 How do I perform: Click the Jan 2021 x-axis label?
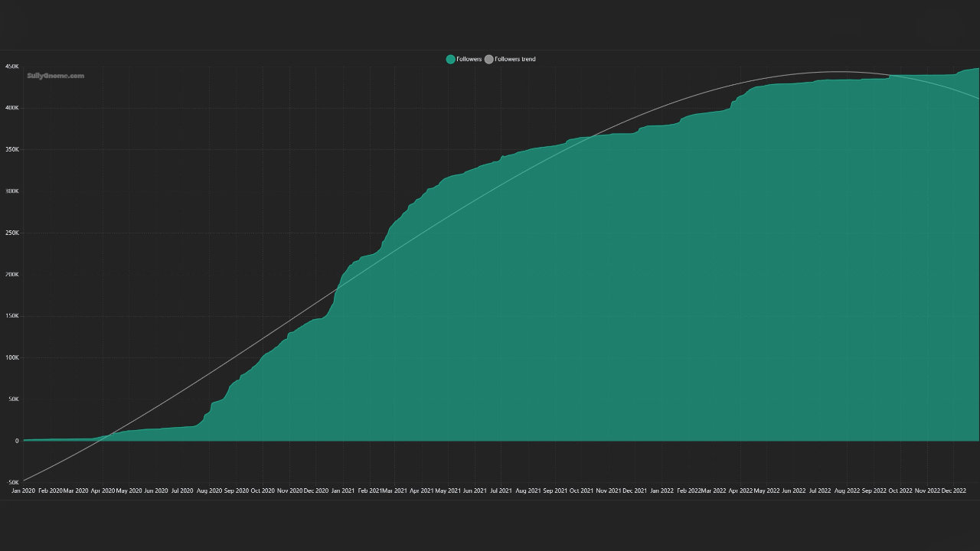click(x=342, y=490)
